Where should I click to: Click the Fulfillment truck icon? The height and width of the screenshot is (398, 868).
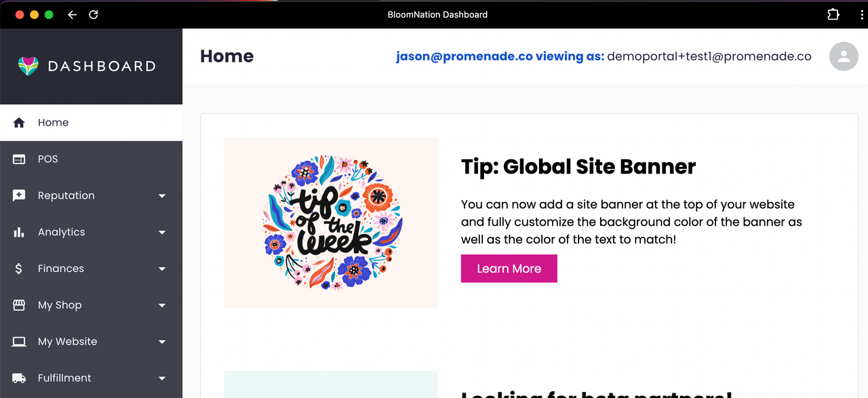(x=19, y=378)
